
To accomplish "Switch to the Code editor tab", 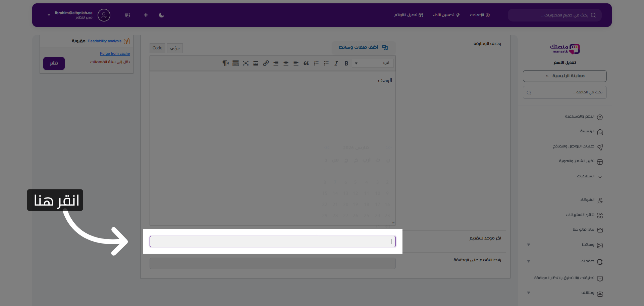I will 157,48.
